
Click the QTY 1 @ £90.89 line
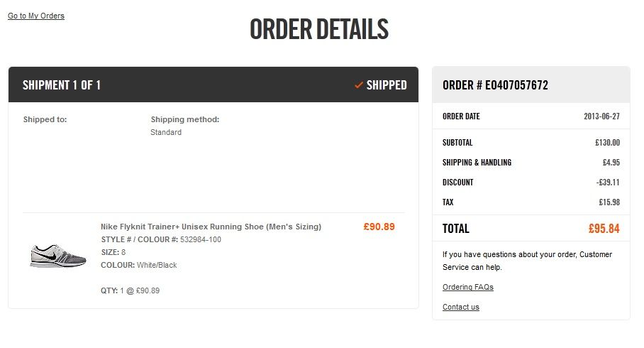tap(131, 290)
